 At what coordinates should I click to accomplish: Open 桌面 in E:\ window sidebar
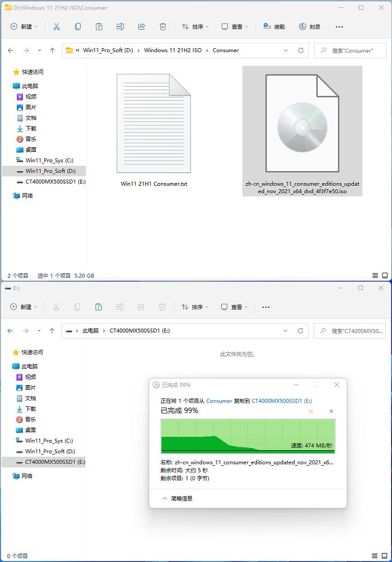(x=26, y=430)
